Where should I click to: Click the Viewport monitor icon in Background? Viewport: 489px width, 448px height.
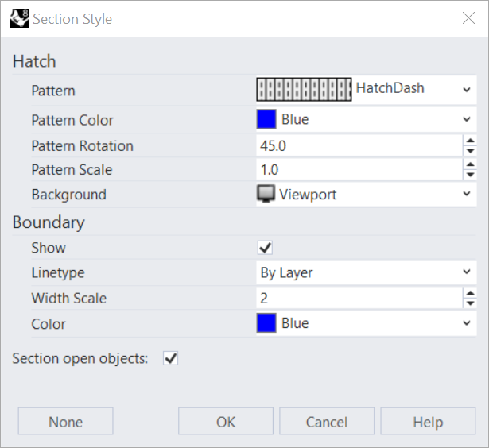(266, 195)
